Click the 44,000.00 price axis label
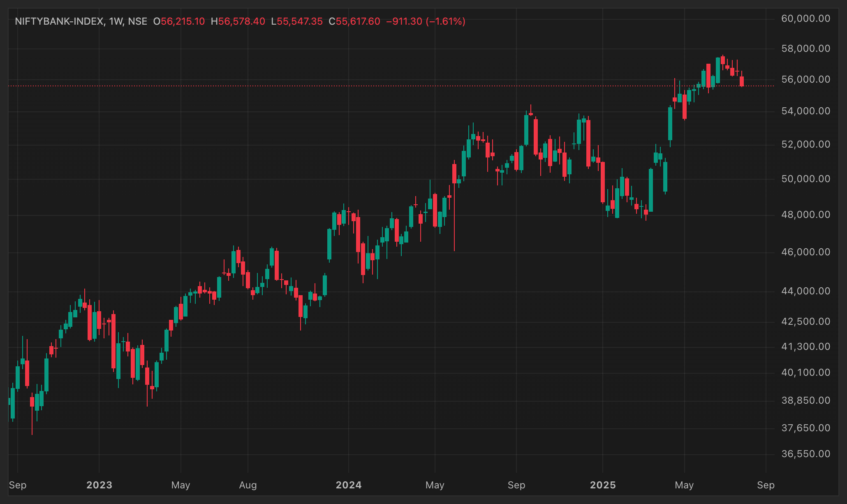The width and height of the screenshot is (847, 504). pyautogui.click(x=805, y=291)
